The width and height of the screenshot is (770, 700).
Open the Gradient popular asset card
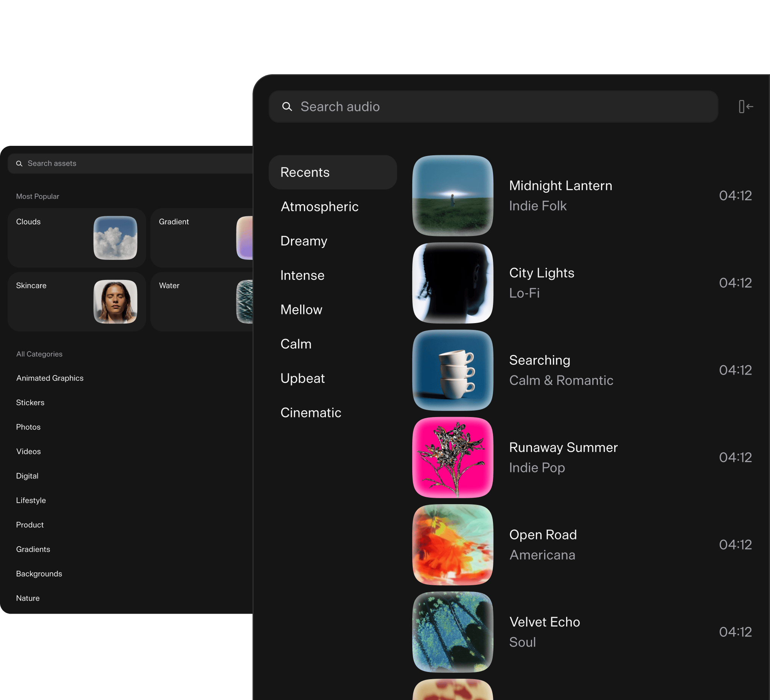(202, 238)
